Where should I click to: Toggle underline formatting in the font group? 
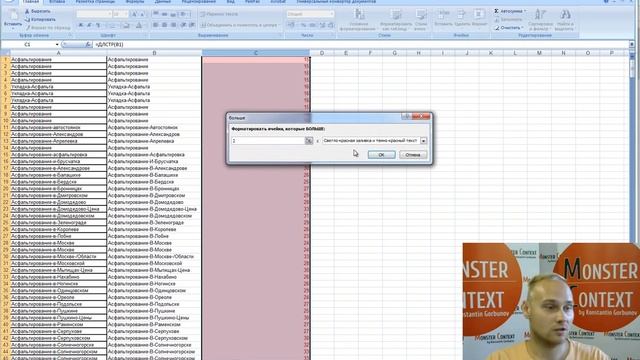click(x=98, y=25)
